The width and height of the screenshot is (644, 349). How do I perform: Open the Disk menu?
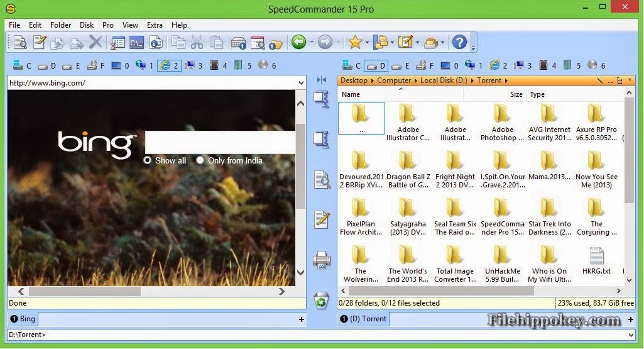click(x=87, y=25)
